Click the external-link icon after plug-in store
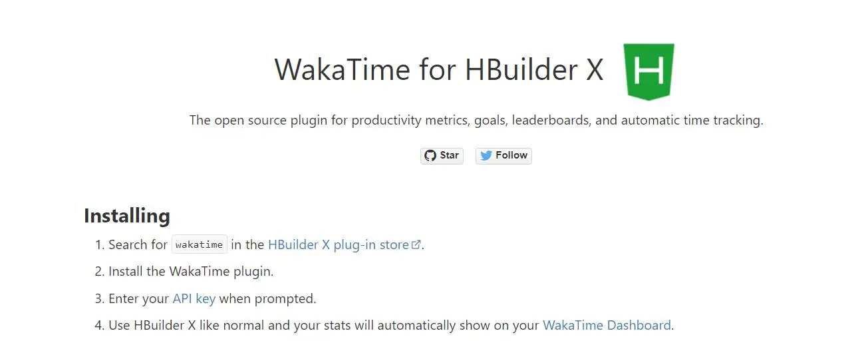The height and width of the screenshot is (355, 868). click(416, 244)
